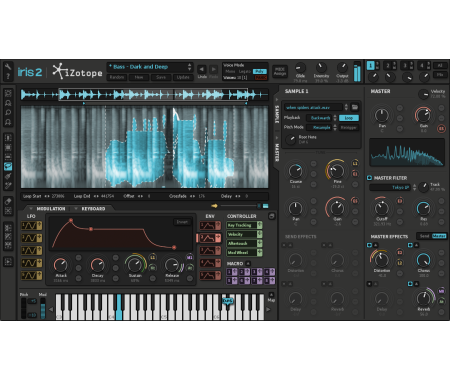The height and width of the screenshot is (380, 450).
Task: Browse for a sample file with the folder icon
Action: click(x=355, y=107)
